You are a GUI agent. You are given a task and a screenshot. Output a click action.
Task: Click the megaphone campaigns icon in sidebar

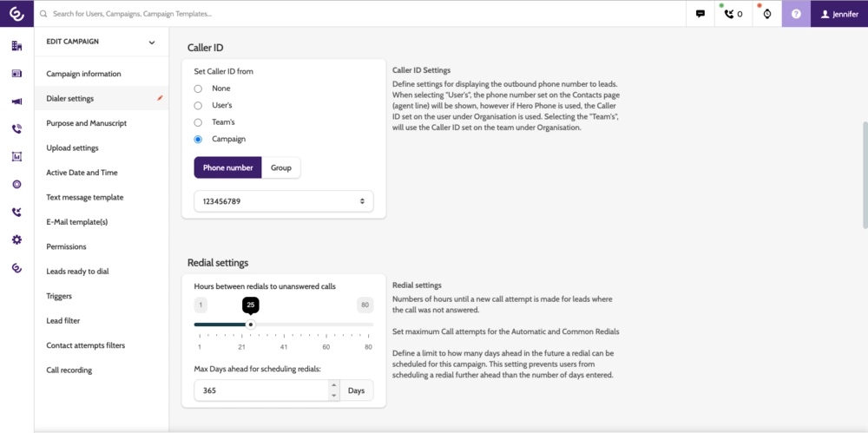click(x=16, y=102)
